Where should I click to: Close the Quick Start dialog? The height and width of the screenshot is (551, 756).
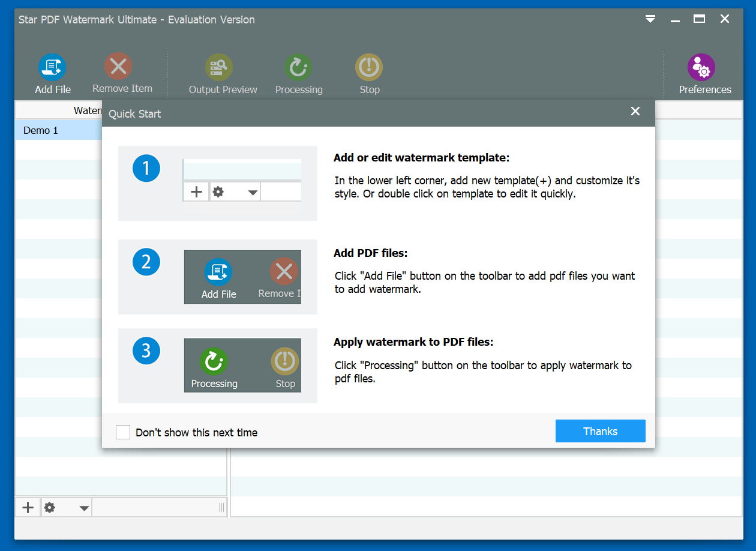click(x=635, y=111)
